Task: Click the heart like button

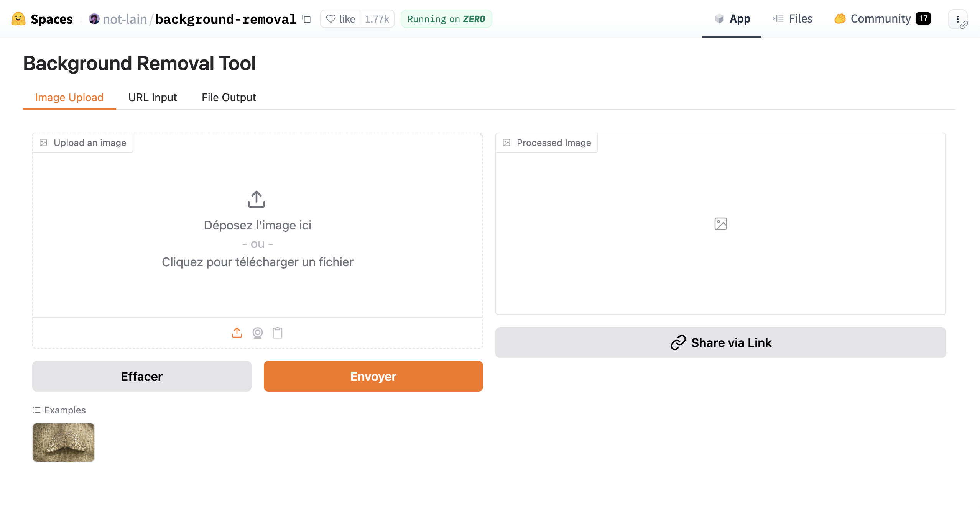Action: 340,19
